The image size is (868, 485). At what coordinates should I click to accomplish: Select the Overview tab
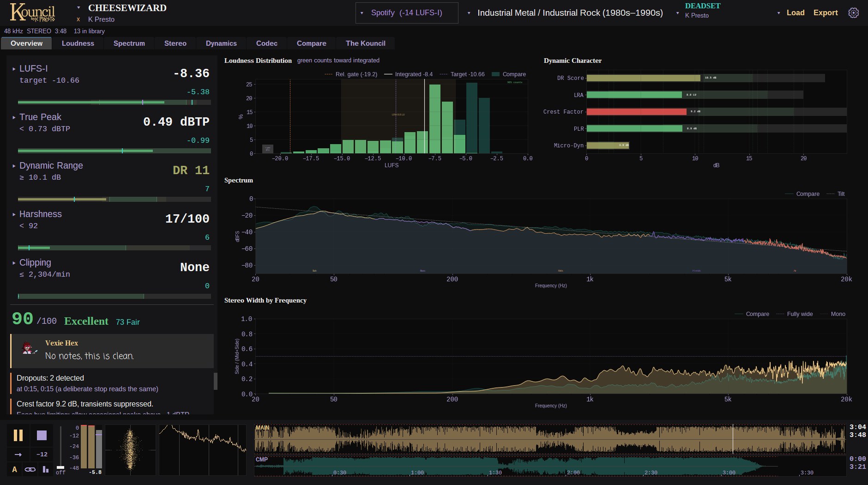(x=27, y=43)
